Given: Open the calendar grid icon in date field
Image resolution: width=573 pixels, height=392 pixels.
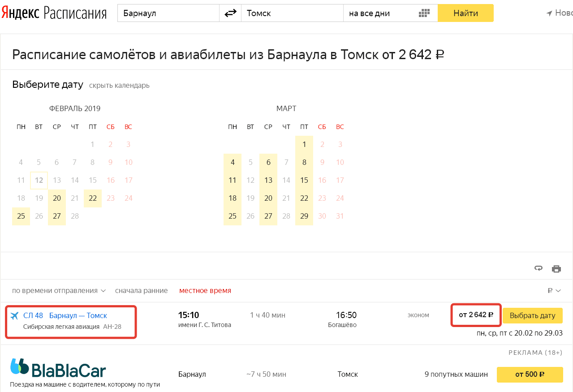Looking at the screenshot, I should pyautogui.click(x=424, y=13).
